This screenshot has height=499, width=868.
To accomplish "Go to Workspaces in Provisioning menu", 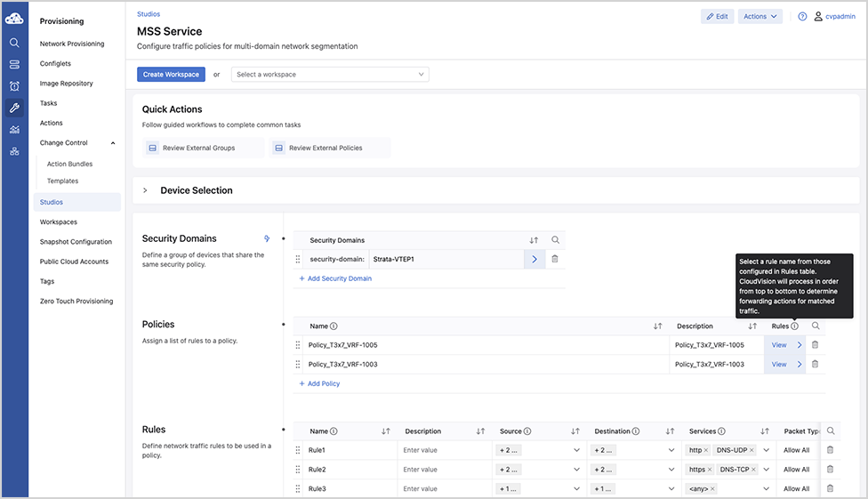I will [59, 222].
